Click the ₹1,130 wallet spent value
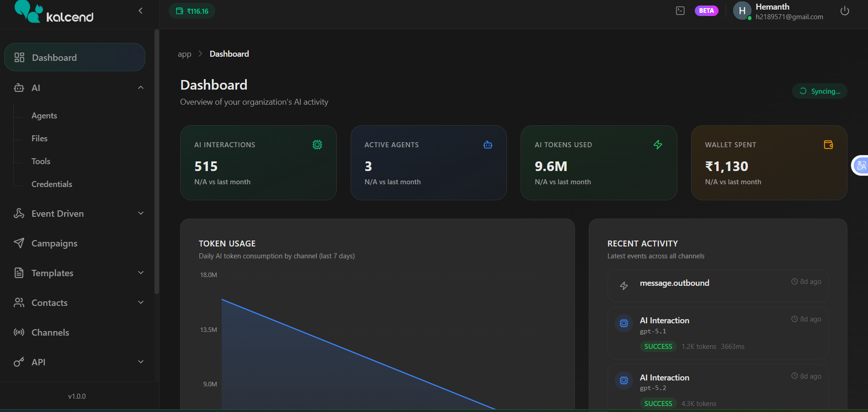868x412 pixels. [x=726, y=166]
